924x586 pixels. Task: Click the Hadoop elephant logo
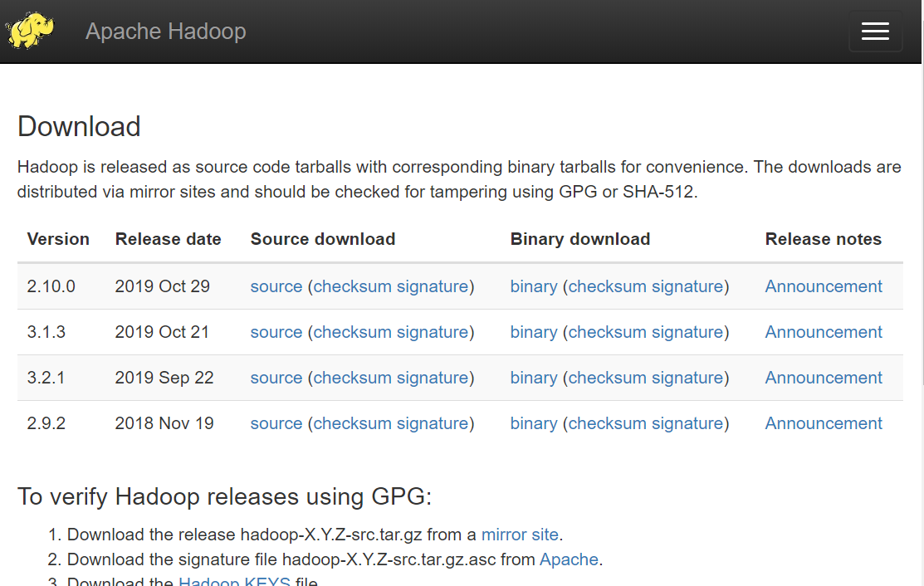click(29, 31)
